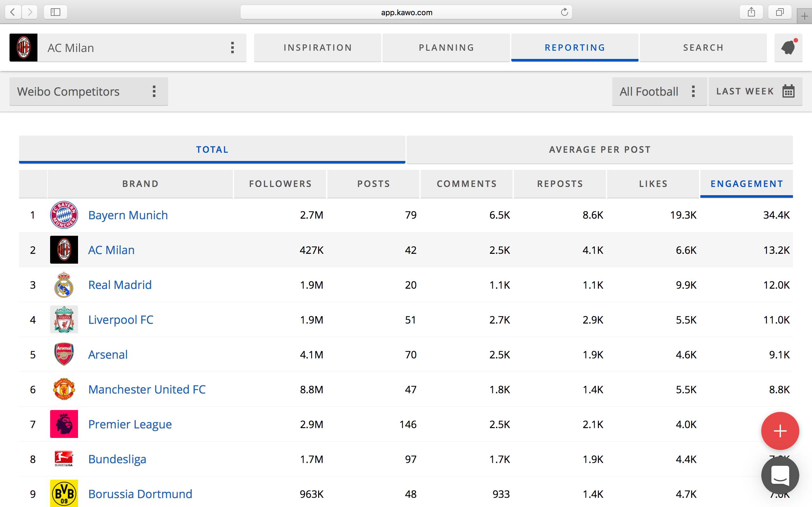
Task: Open the chat support bubble
Action: (x=780, y=475)
